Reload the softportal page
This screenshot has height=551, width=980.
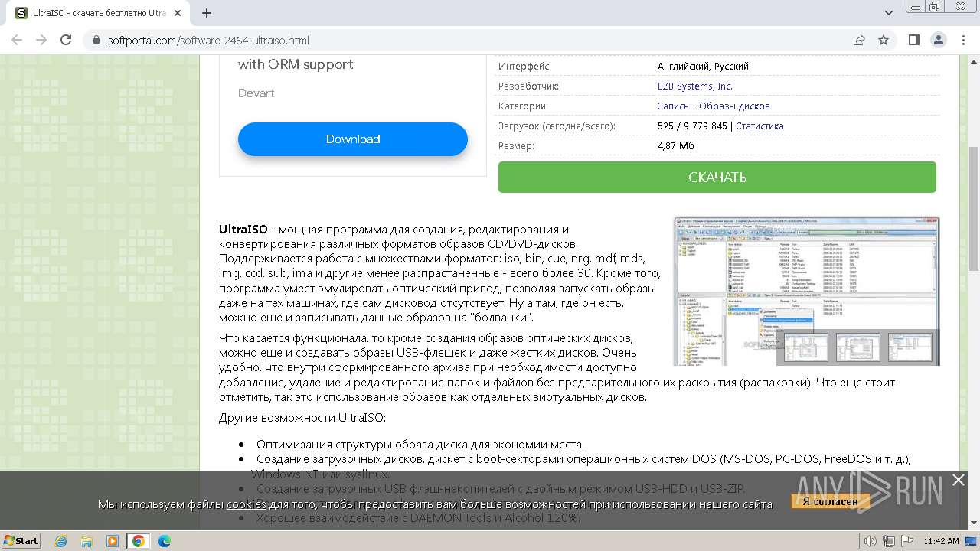click(x=66, y=40)
